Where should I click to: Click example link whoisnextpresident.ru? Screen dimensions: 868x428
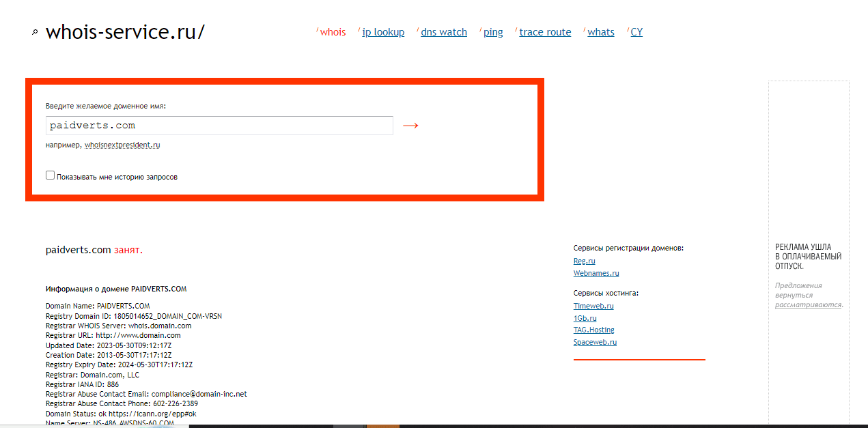[122, 145]
